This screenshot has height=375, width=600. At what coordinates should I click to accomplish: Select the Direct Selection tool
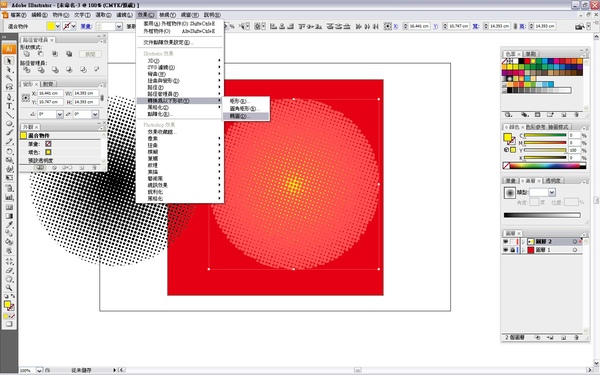click(x=9, y=70)
